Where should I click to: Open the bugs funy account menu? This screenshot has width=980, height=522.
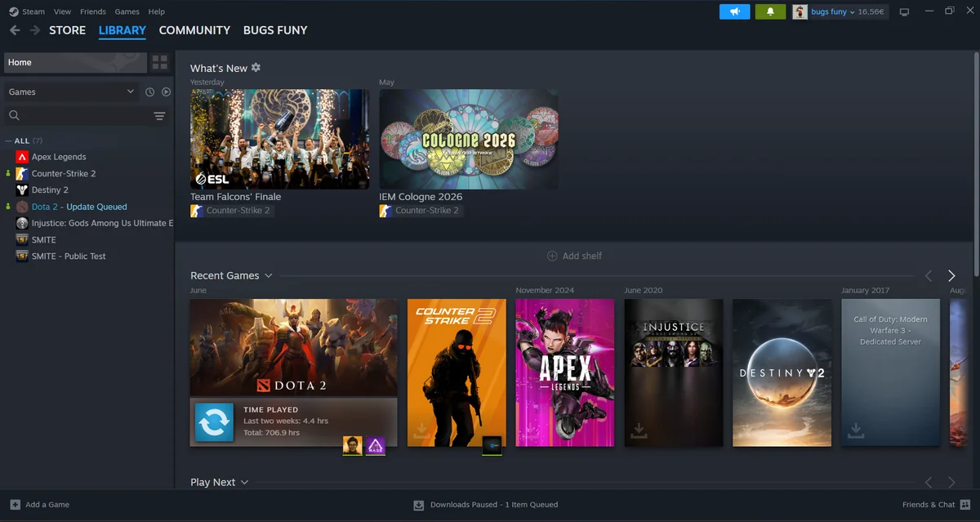[x=839, y=11]
